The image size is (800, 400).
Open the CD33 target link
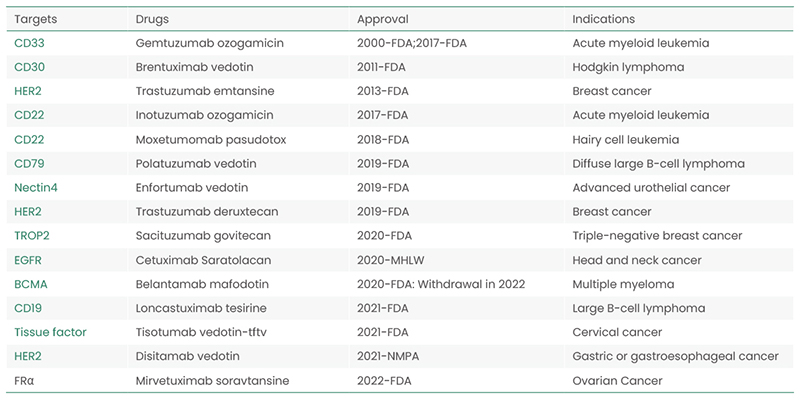[x=29, y=43]
